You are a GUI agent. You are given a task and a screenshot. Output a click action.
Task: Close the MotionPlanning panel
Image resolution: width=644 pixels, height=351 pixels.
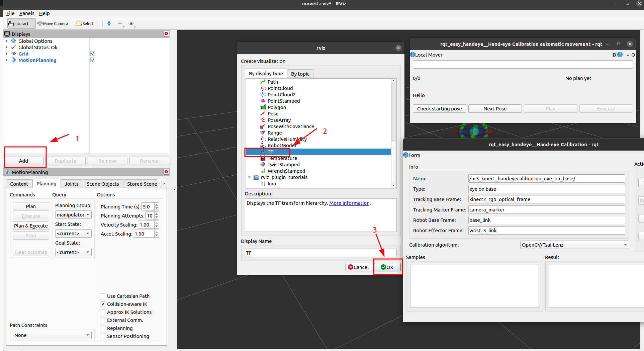point(166,172)
